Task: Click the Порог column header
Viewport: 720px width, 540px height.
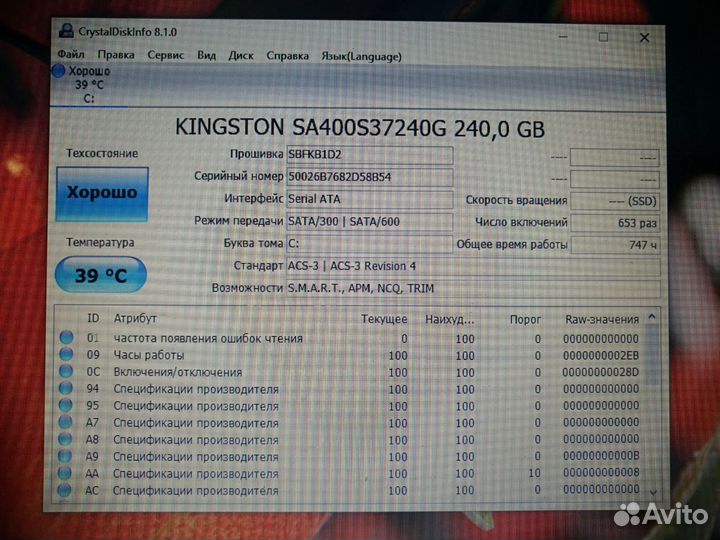Action: (525, 319)
